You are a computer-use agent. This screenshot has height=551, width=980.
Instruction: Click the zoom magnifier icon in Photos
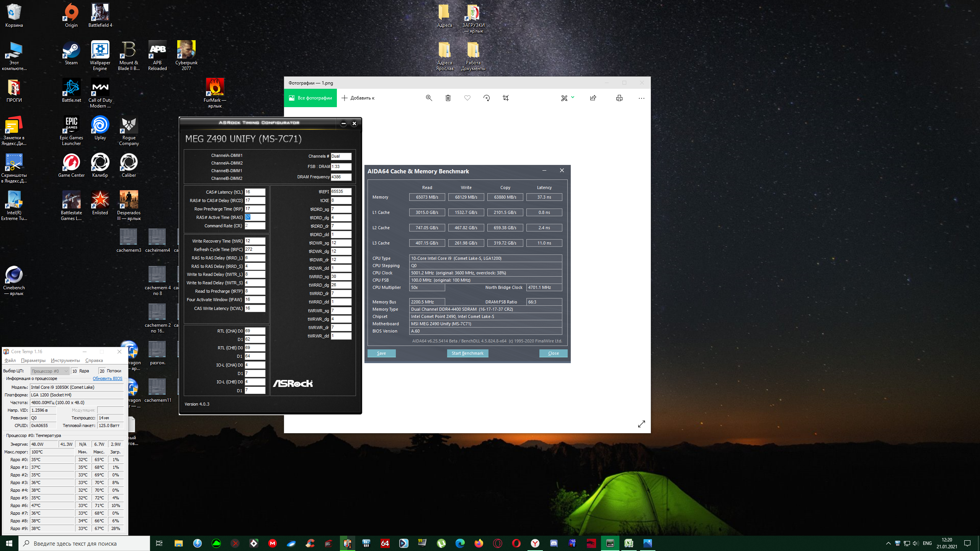point(429,98)
